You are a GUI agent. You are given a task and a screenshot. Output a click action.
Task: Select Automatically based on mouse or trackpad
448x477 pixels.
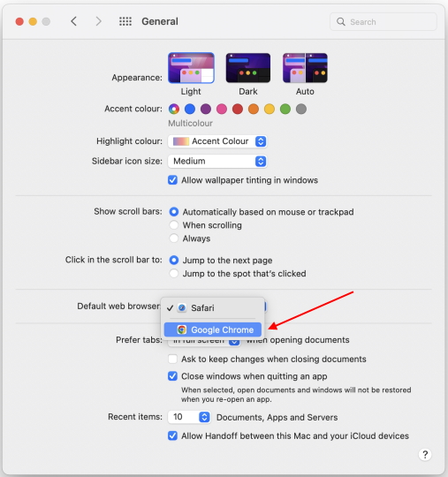coord(174,212)
